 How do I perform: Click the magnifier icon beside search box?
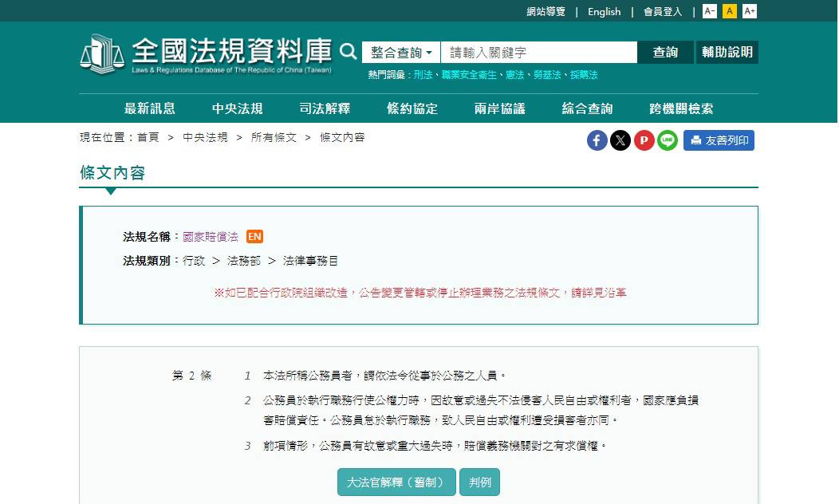coord(349,52)
